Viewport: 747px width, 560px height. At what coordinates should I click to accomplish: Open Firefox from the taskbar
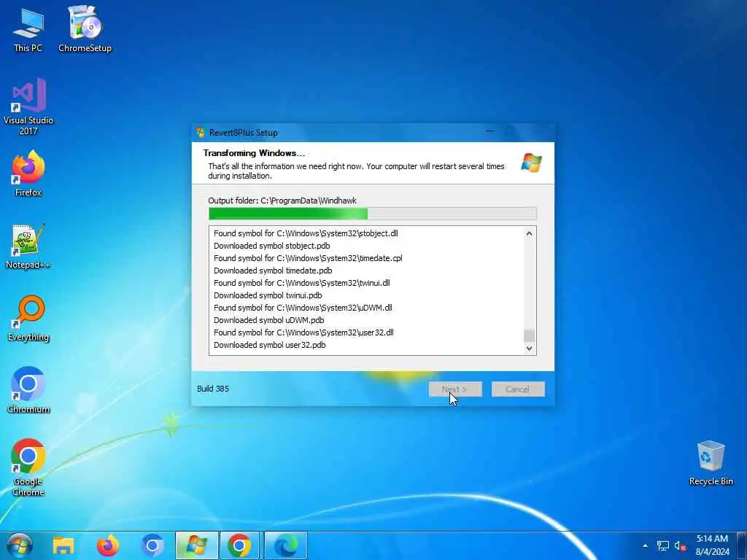108,545
